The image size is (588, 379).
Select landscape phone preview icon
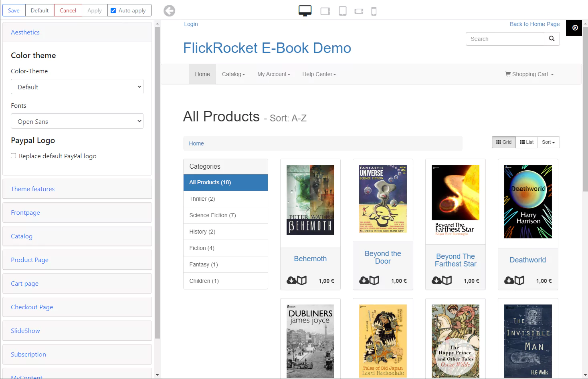pyautogui.click(x=359, y=11)
